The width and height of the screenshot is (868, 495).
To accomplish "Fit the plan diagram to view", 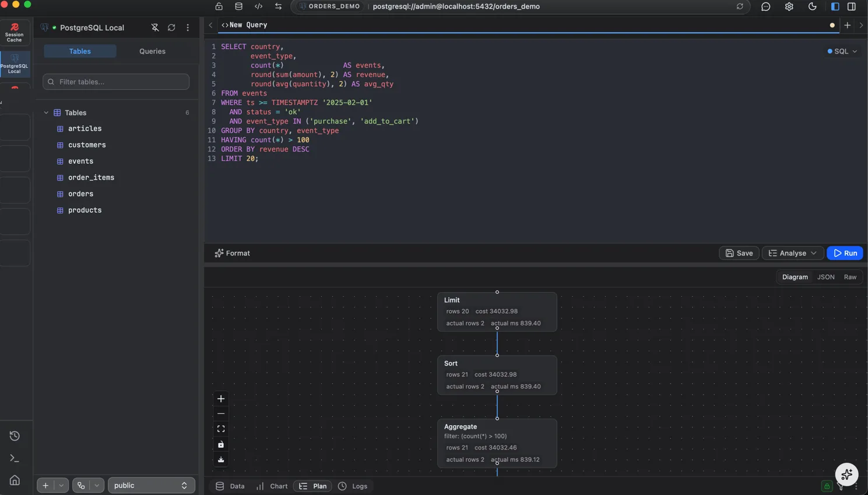I will tap(221, 429).
